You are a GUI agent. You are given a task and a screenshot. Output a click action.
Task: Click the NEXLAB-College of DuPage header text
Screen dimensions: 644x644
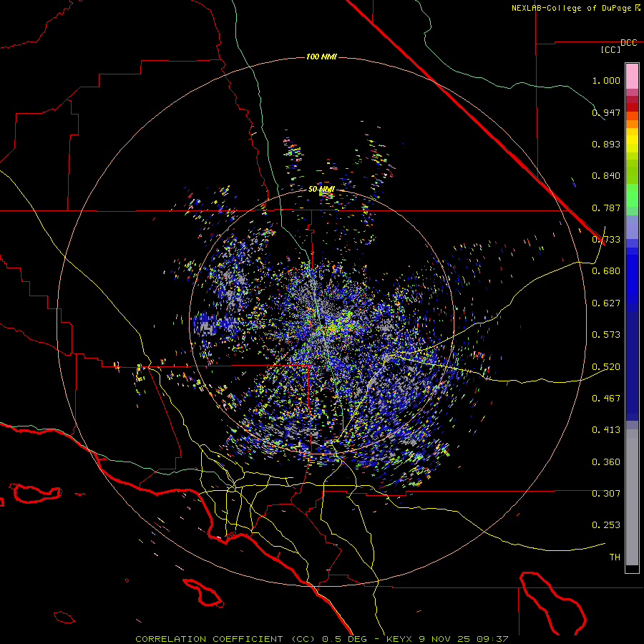pyautogui.click(x=571, y=8)
